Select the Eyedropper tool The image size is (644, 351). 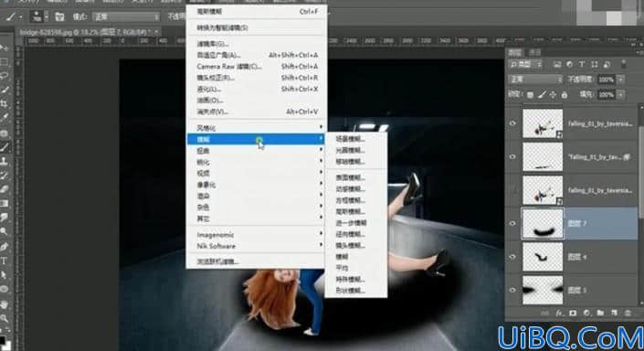pyautogui.click(x=4, y=118)
